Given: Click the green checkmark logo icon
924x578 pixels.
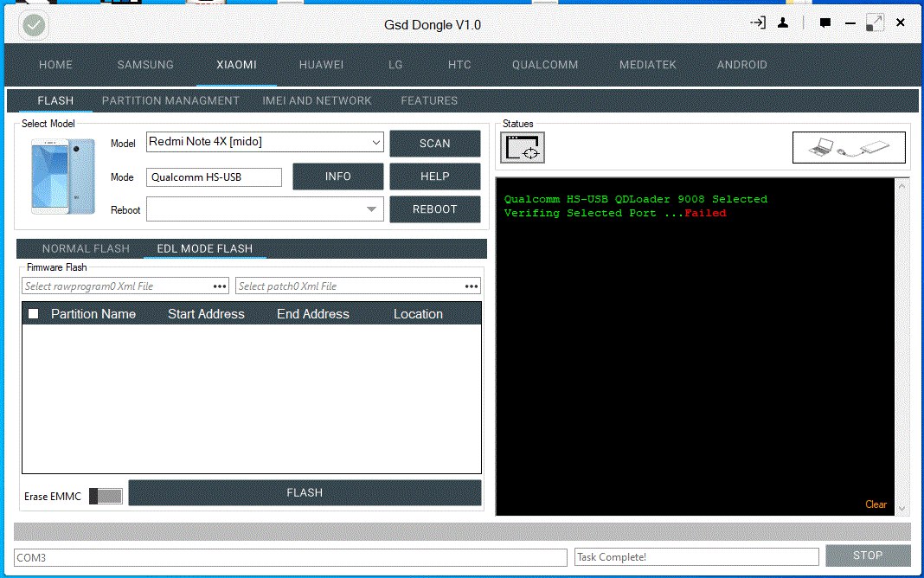Looking at the screenshot, I should pyautogui.click(x=34, y=25).
